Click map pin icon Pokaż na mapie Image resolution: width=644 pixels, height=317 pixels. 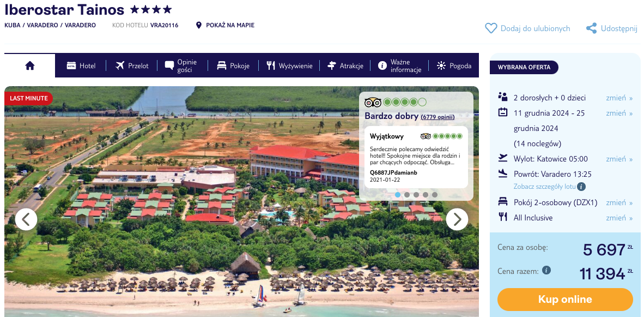click(x=199, y=26)
